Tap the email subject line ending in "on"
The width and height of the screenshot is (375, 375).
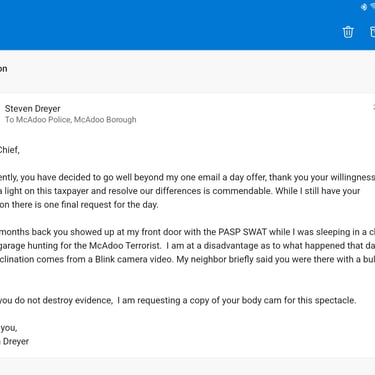(x=3, y=69)
